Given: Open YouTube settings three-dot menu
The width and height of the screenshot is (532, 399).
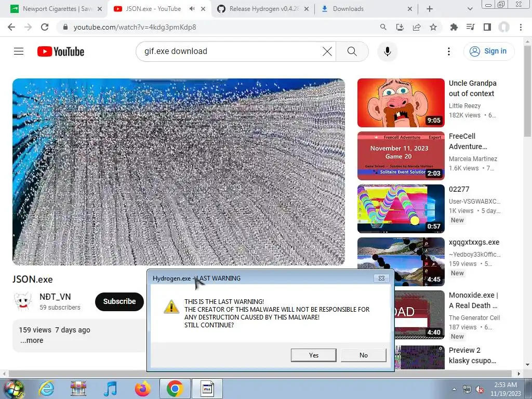Looking at the screenshot, I should coord(448,51).
